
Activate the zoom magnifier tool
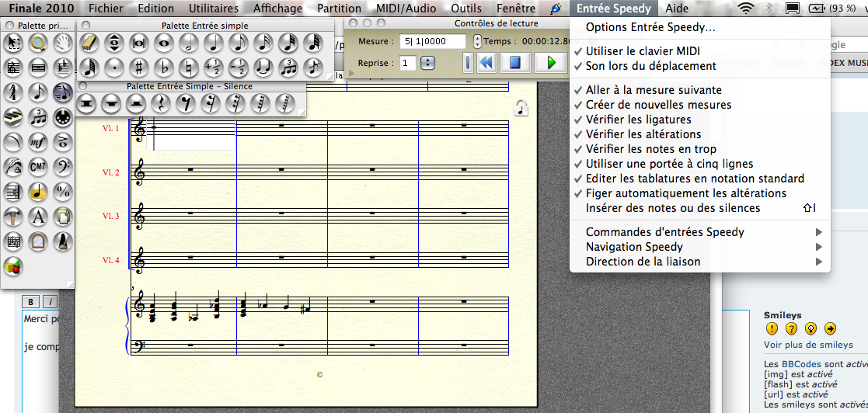[x=37, y=43]
